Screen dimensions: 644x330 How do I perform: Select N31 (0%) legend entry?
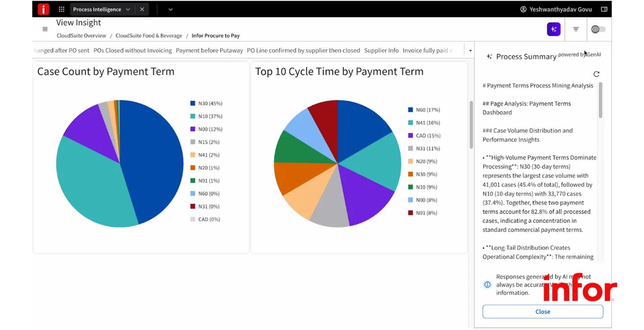[206, 206]
